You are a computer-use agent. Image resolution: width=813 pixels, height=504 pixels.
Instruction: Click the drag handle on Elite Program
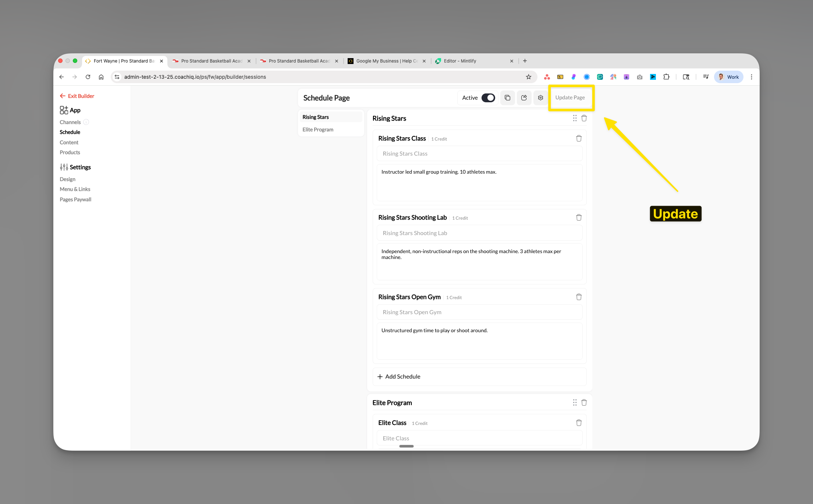[x=575, y=402]
